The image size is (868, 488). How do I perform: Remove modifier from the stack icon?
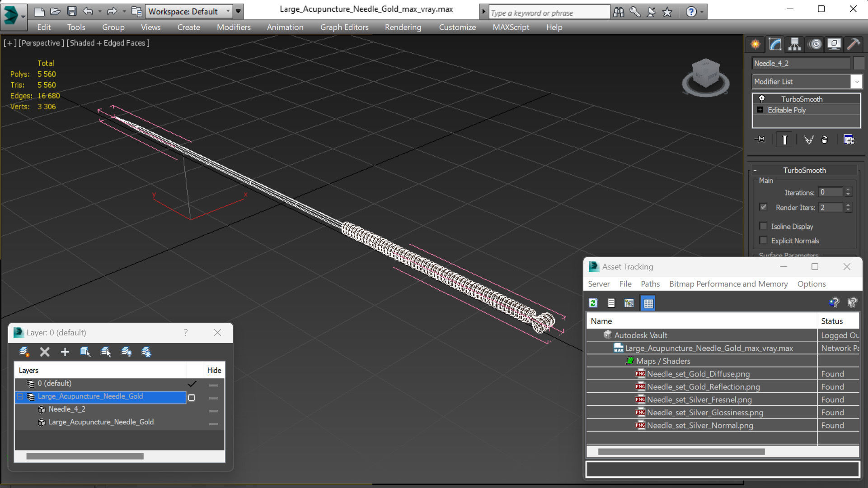point(825,139)
